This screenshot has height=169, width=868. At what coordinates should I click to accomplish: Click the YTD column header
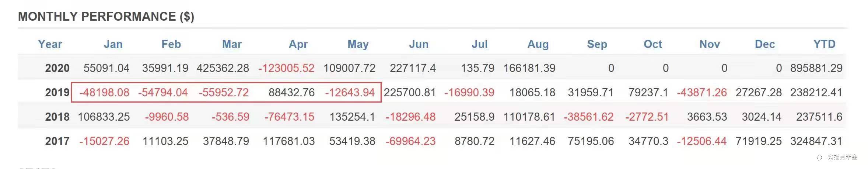coord(824,44)
